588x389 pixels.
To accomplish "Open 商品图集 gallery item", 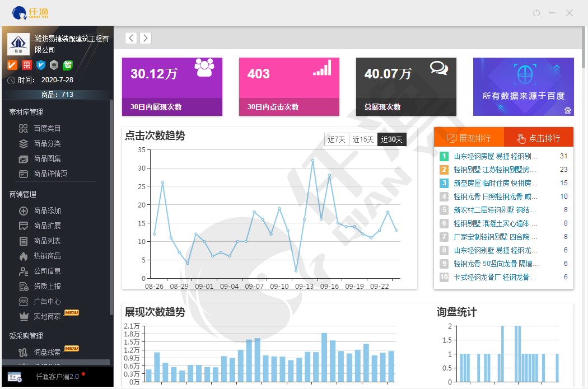I will (x=47, y=158).
